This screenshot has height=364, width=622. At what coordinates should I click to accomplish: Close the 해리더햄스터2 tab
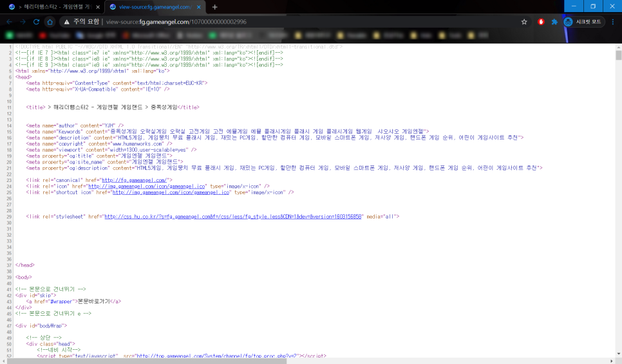tap(98, 7)
